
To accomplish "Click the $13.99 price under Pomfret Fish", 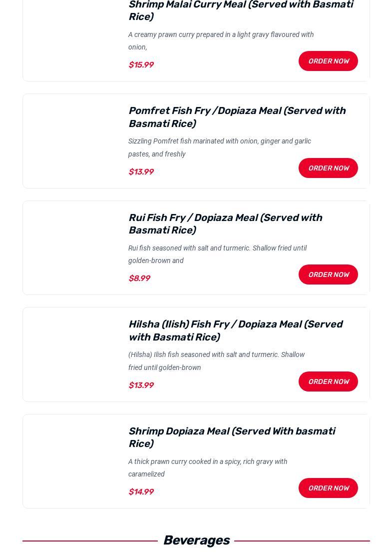I will [141, 172].
